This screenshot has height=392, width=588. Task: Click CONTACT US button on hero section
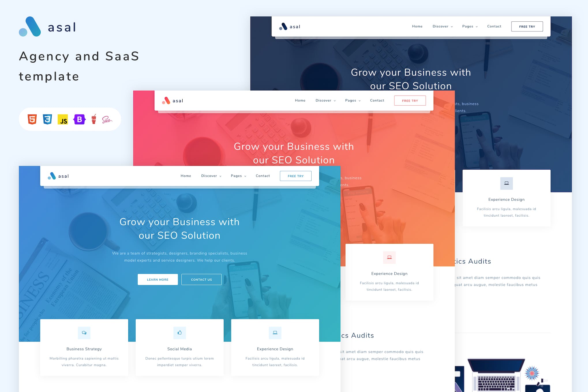tap(201, 279)
